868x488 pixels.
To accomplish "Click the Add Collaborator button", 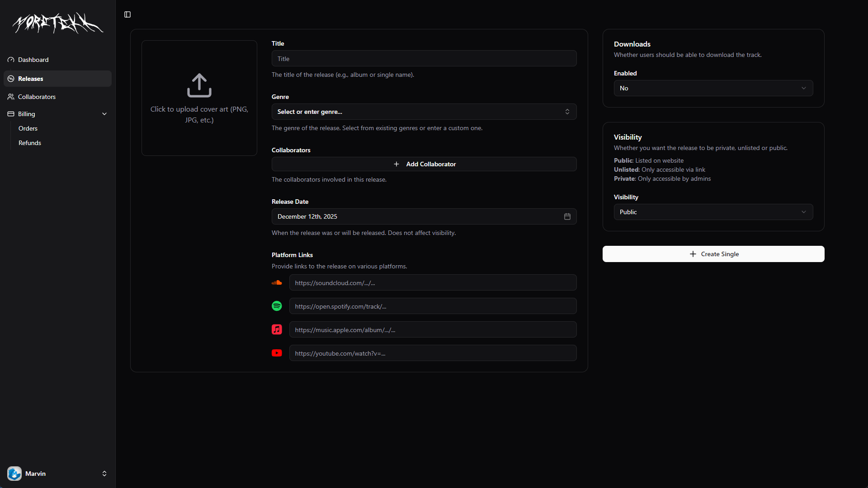I will click(x=424, y=164).
